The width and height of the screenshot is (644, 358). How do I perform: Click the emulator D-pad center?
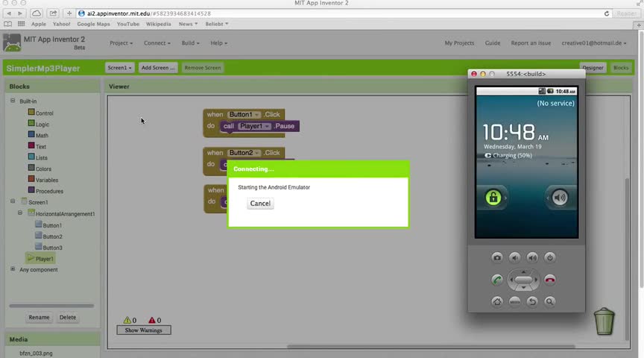click(523, 280)
